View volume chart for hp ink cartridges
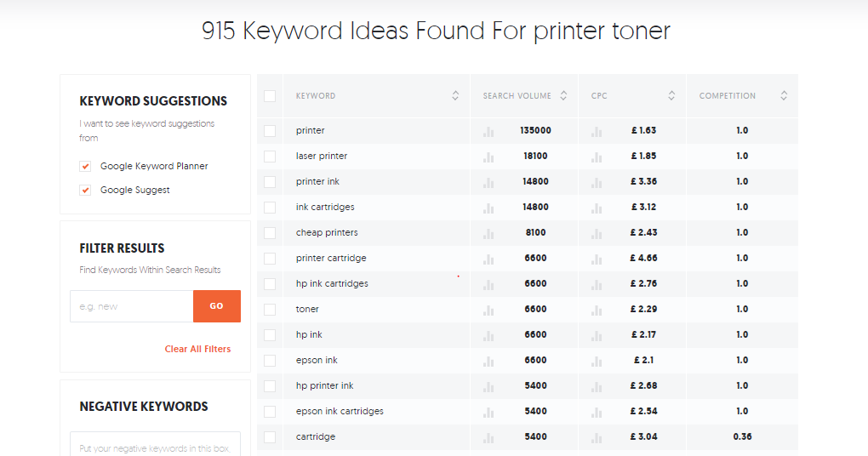868x456 pixels. 488,284
